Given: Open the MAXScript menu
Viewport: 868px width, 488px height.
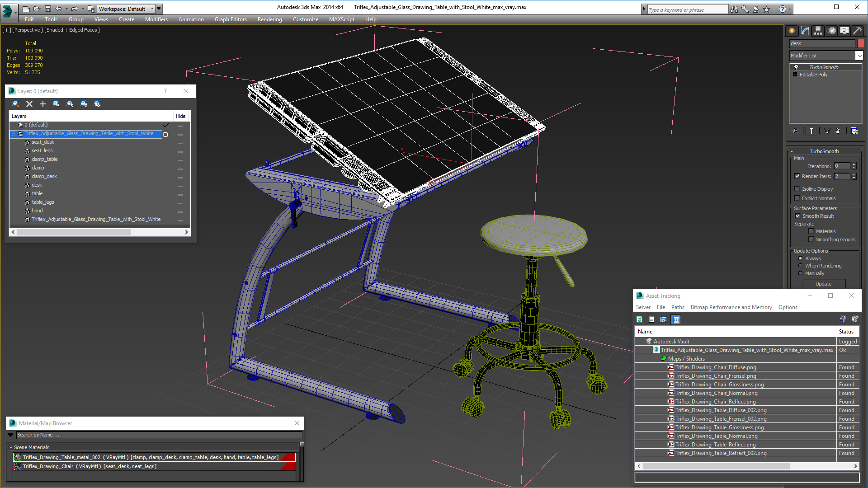Looking at the screenshot, I should (342, 19).
